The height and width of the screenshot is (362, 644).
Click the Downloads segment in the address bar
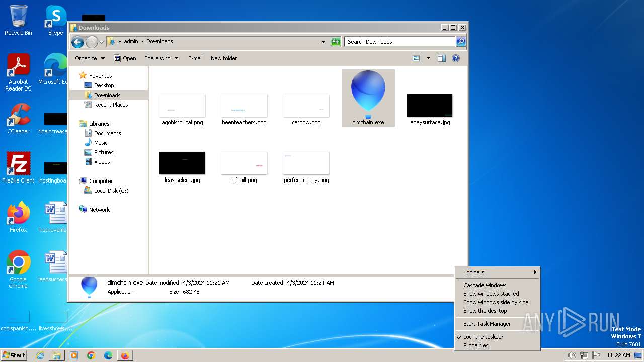(x=159, y=42)
